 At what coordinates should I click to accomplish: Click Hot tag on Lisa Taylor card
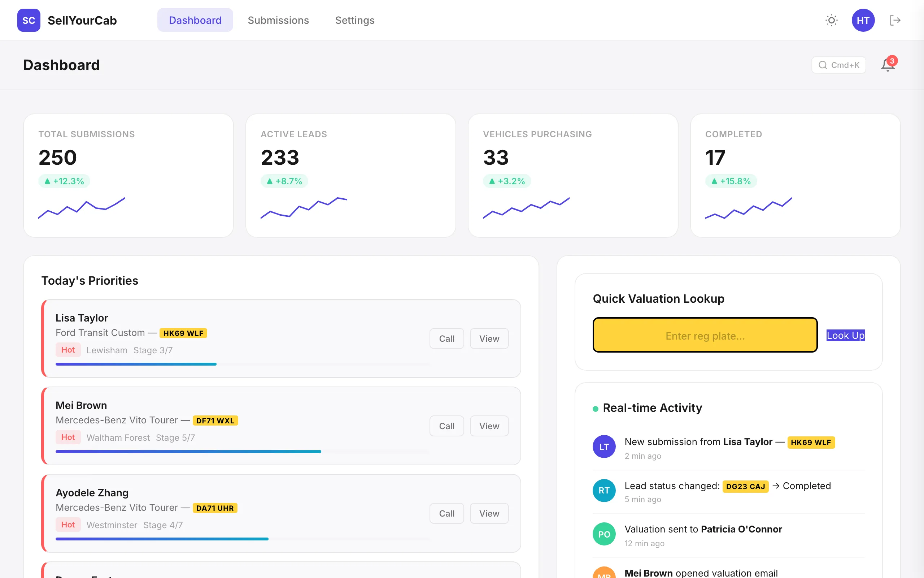pyautogui.click(x=68, y=350)
